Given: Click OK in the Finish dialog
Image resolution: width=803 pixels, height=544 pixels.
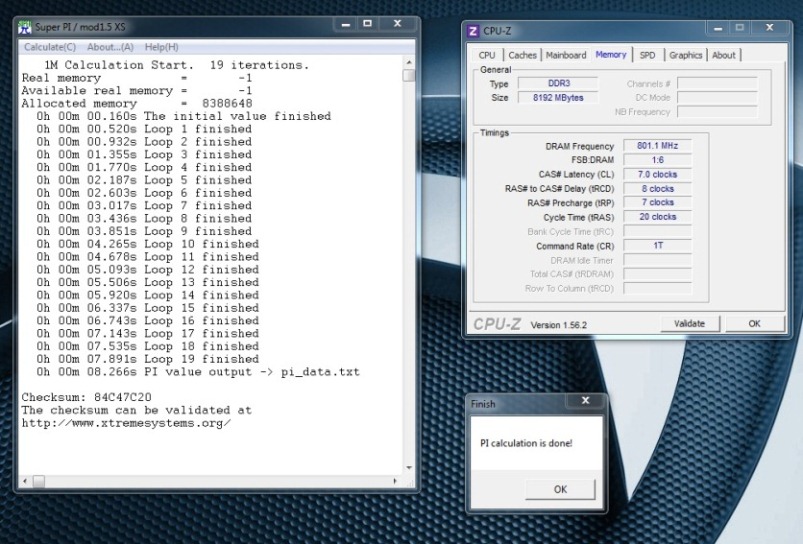Looking at the screenshot, I should click(x=560, y=489).
